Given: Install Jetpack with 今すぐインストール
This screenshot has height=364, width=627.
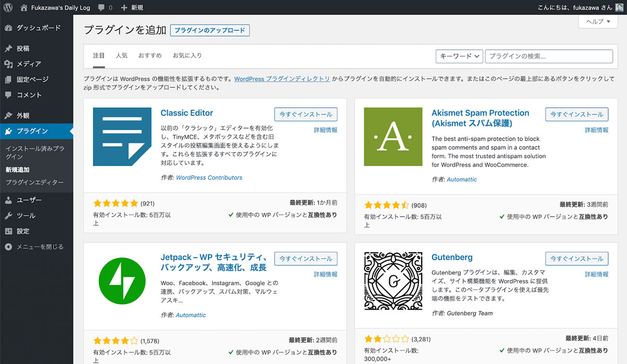Looking at the screenshot, I should (306, 259).
